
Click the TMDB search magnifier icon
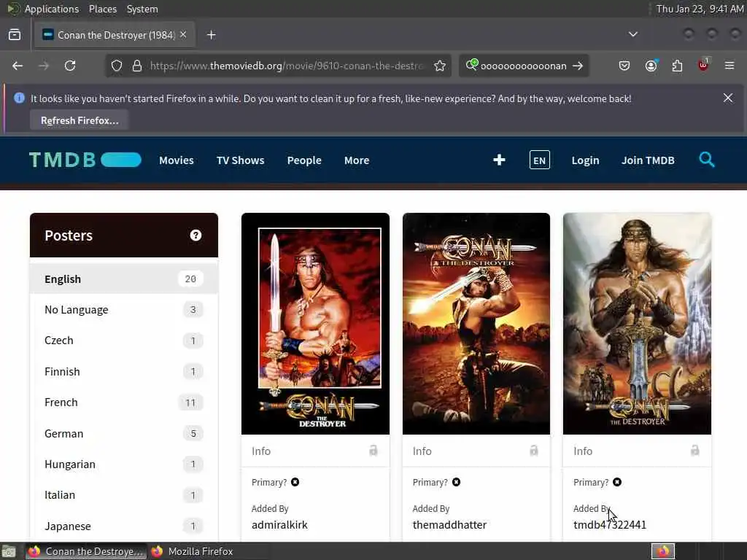[706, 160]
